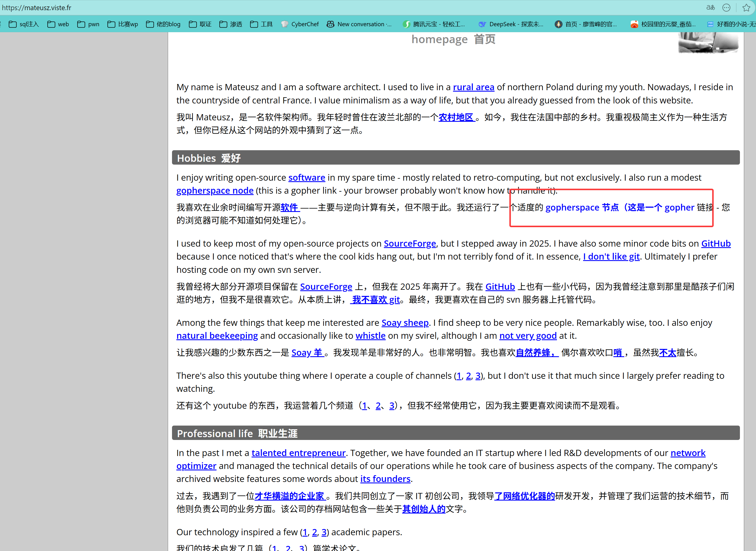Click the 'New conversation' ChatGPT bookmark icon
The image size is (756, 551).
coord(330,24)
